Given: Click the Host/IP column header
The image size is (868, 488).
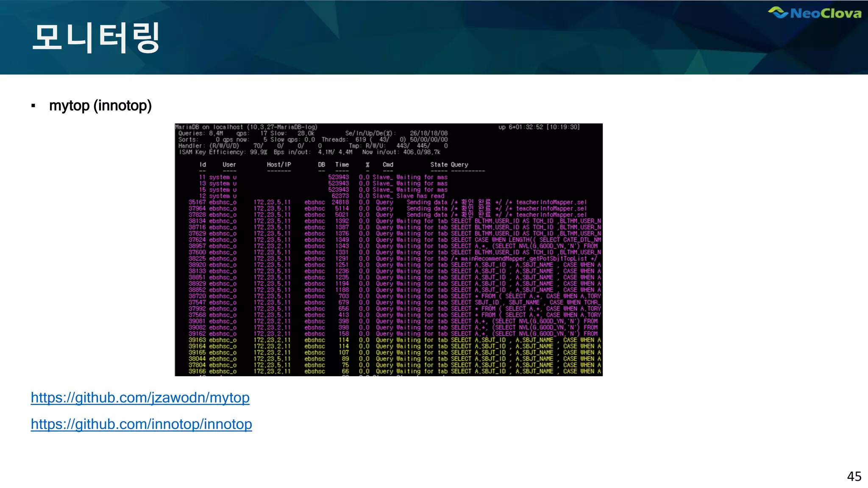Looking at the screenshot, I should (278, 164).
